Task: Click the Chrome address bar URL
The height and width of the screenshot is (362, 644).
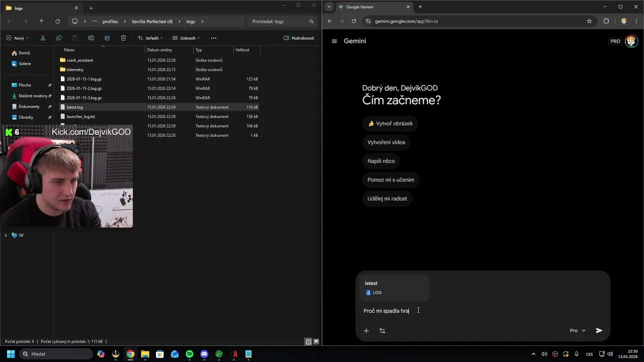Action: pyautogui.click(x=406, y=21)
